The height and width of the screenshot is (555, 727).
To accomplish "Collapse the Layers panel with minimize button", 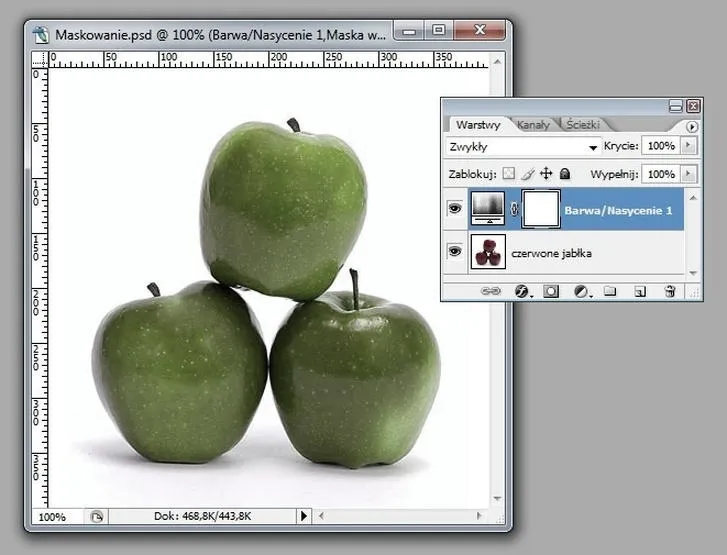I will (676, 106).
